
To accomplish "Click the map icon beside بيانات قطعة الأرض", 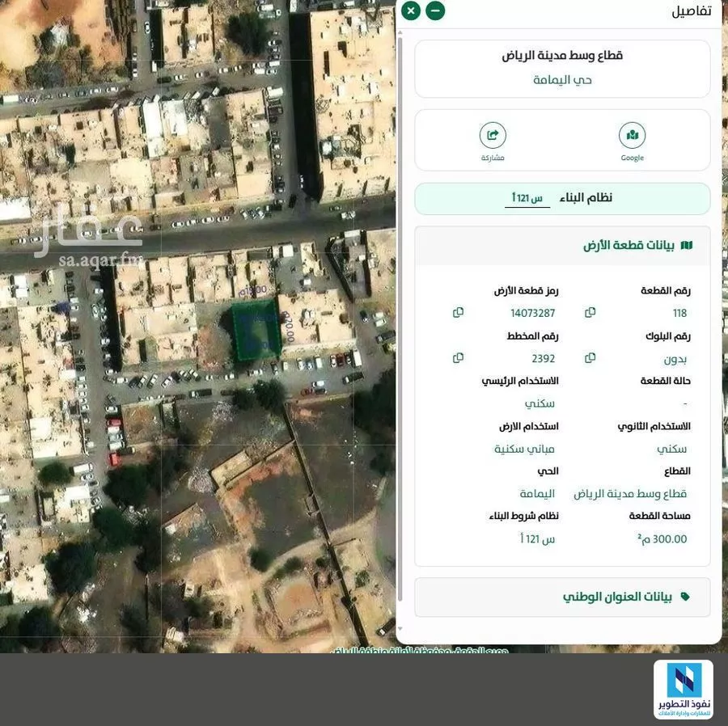I will [x=687, y=246].
